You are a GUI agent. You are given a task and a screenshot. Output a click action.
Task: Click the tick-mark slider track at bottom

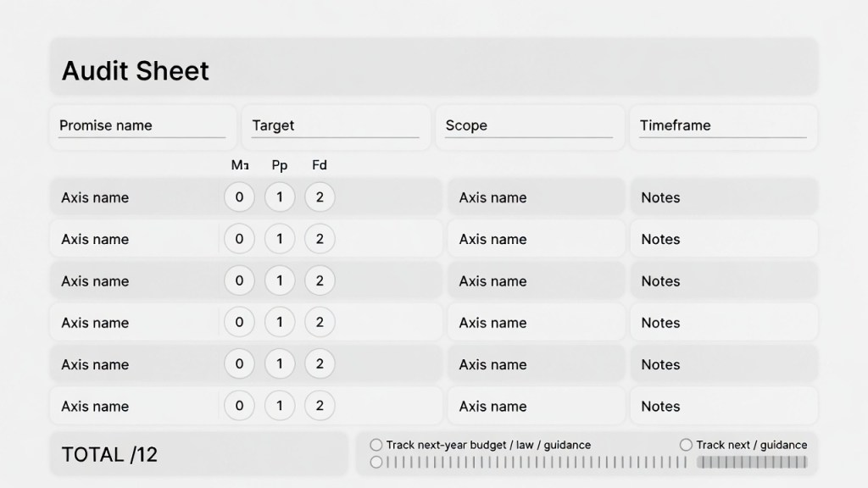click(534, 463)
